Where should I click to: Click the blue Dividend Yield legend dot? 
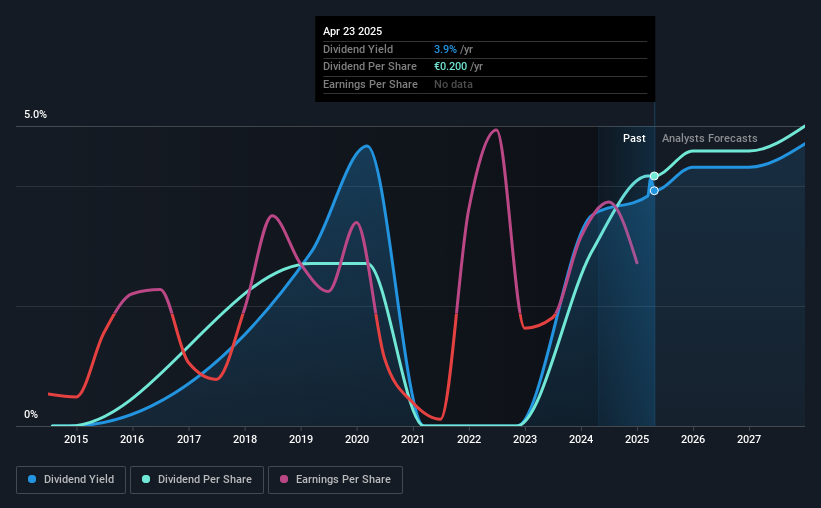tap(32, 479)
